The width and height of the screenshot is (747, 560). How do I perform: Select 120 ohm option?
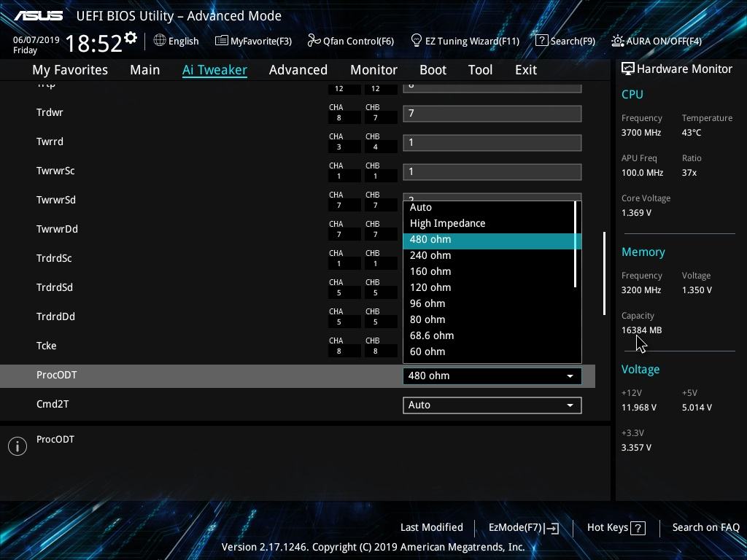[x=489, y=287]
